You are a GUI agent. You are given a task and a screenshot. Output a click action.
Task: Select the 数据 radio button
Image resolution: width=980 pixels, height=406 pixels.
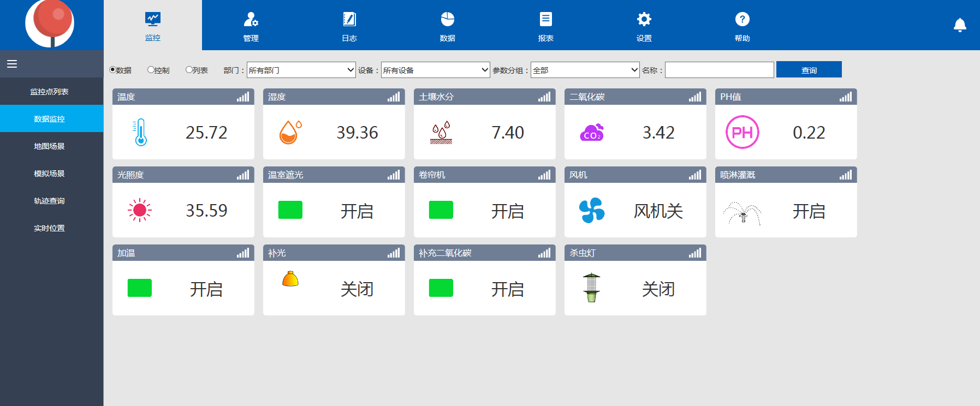coord(112,70)
